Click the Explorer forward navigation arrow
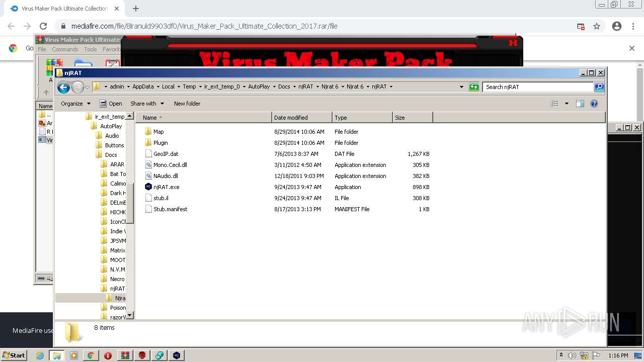The image size is (644, 362). [77, 87]
